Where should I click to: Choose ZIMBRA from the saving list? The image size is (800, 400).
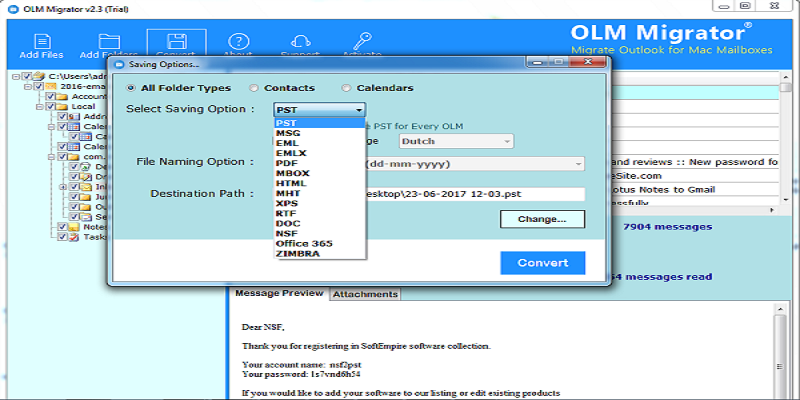319,254
